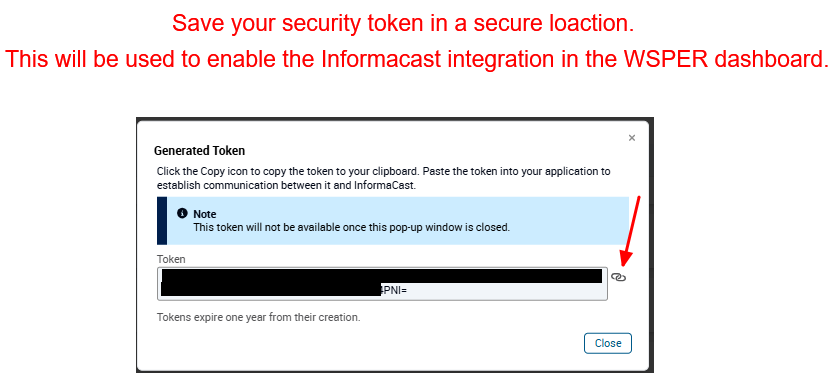
Task: Click the blue Note banner message
Action: click(x=351, y=228)
